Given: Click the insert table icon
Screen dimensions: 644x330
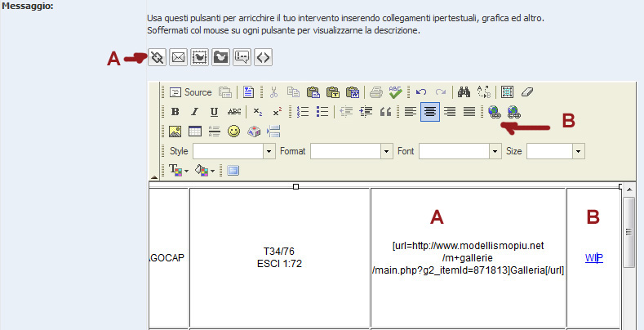Looking at the screenshot, I should [x=195, y=132].
